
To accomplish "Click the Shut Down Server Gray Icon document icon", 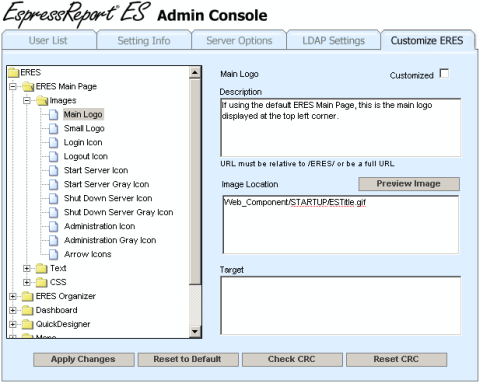I will point(53,213).
